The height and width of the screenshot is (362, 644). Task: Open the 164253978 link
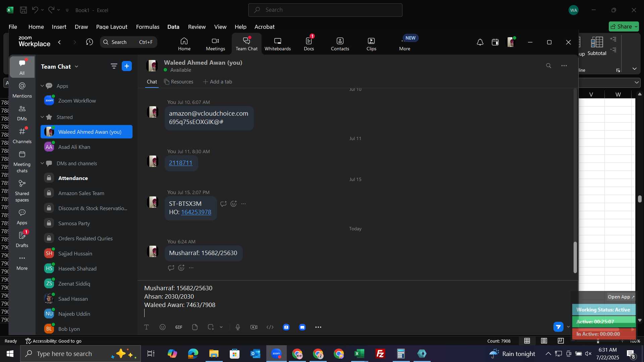196,212
